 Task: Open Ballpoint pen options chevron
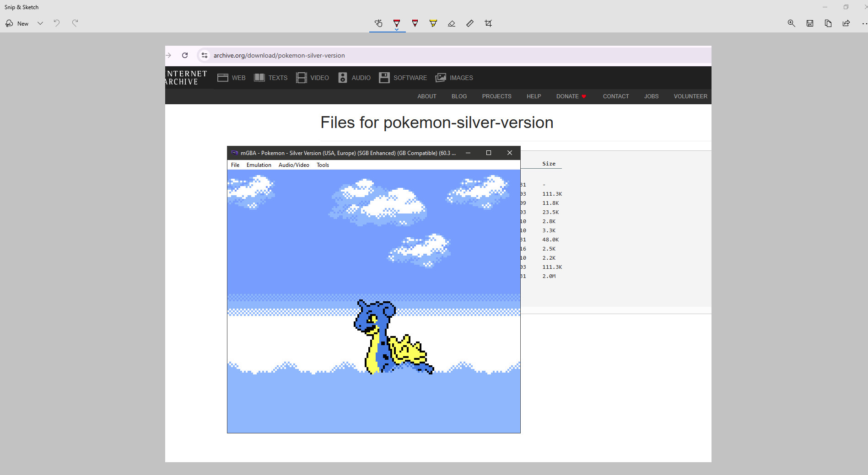click(x=397, y=30)
